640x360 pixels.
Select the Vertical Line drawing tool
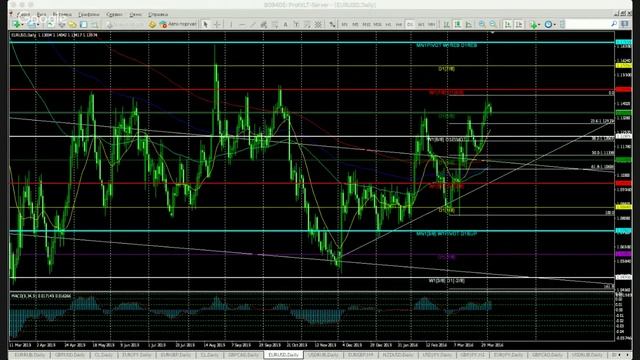coord(231,24)
